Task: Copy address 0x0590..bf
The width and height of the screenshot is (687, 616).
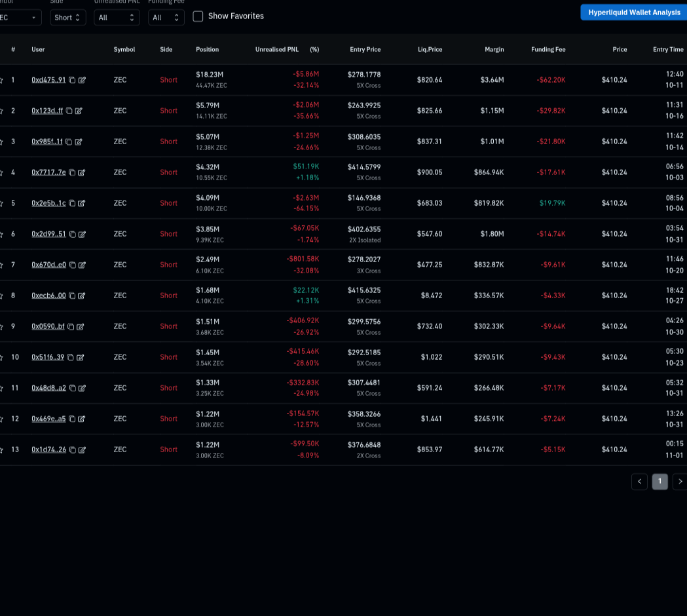Action: (71, 326)
